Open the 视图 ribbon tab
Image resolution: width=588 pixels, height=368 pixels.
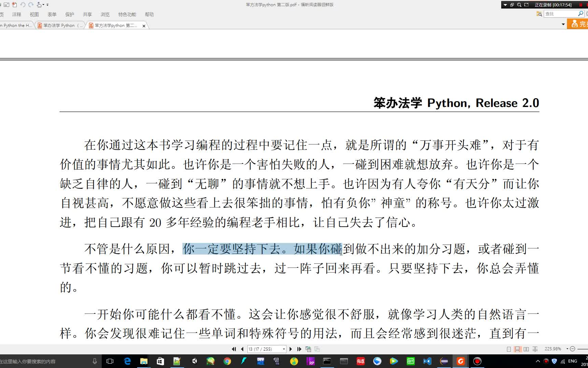pos(34,14)
